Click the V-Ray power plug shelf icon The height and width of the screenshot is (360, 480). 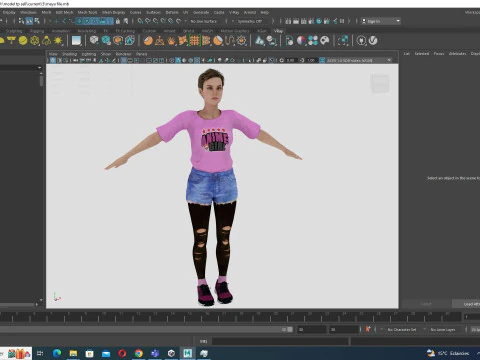(361, 41)
